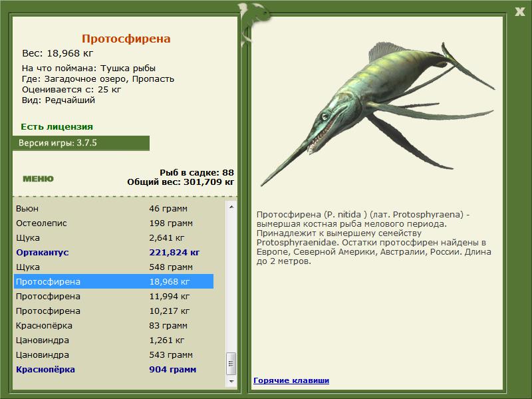
Task: Select the Вьюн 46 грамм row
Action: pyautogui.click(x=114, y=208)
